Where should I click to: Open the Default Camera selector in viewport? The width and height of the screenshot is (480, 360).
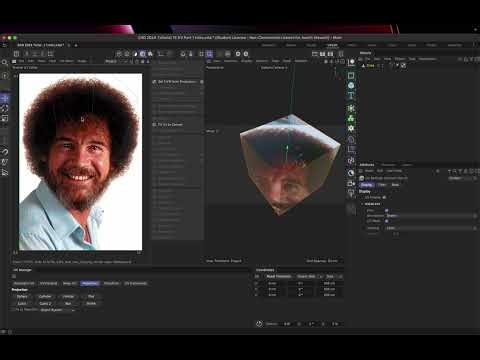[x=274, y=68]
